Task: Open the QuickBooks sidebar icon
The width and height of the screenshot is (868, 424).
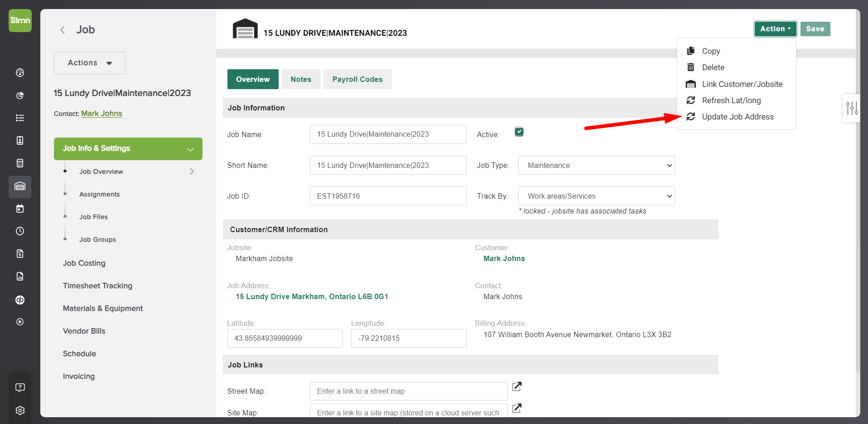Action: (x=20, y=300)
